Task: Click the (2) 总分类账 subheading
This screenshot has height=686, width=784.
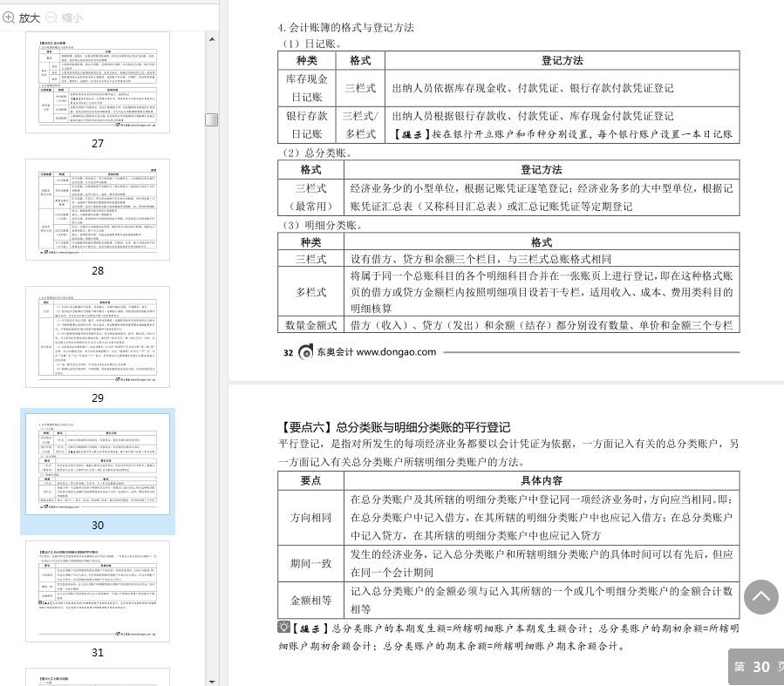Action: pos(317,153)
